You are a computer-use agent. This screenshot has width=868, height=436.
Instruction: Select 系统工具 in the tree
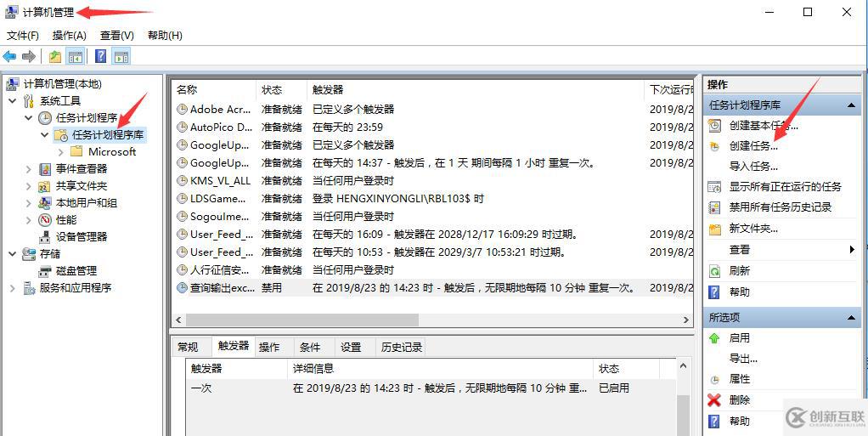59,101
